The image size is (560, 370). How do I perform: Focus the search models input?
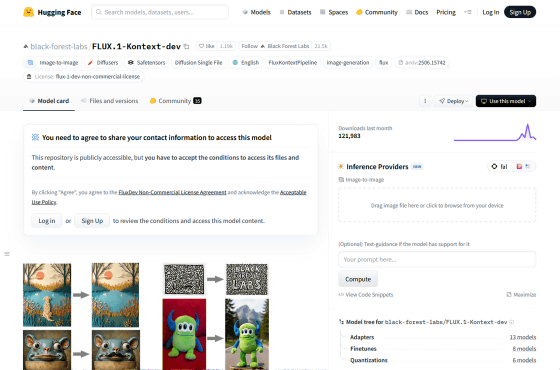(x=160, y=12)
